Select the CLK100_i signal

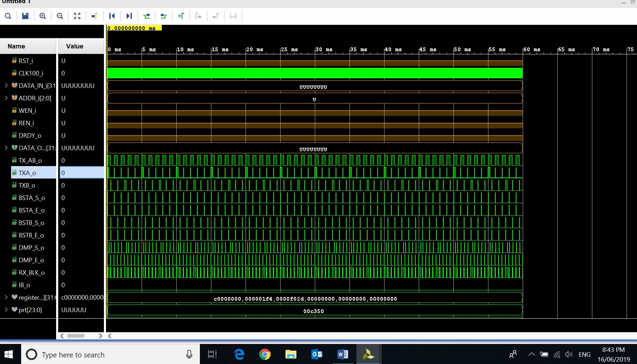click(31, 73)
